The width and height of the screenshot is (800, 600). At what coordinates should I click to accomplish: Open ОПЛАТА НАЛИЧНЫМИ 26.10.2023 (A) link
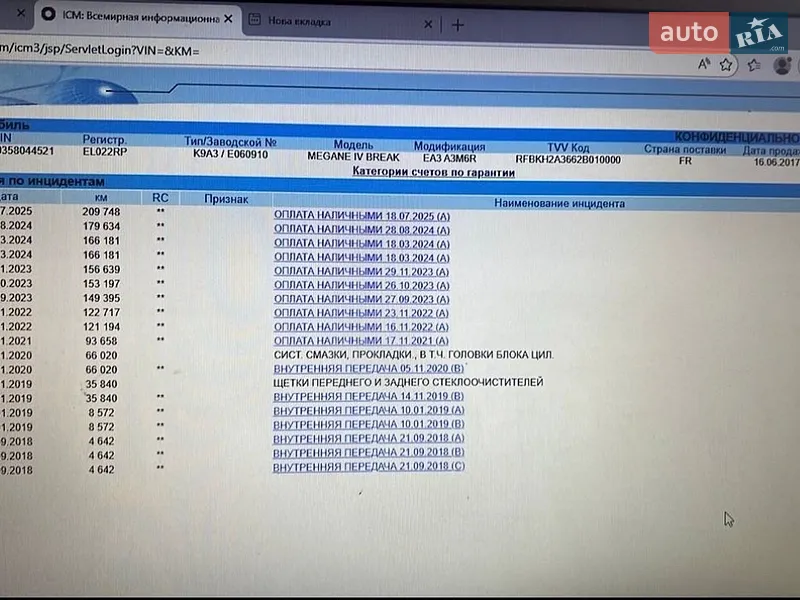point(361,285)
